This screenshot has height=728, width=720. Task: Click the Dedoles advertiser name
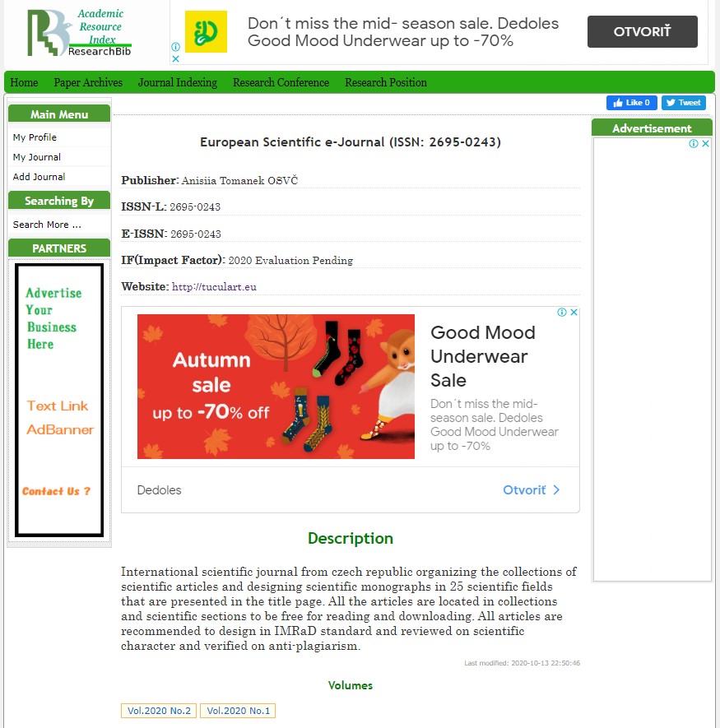point(160,490)
